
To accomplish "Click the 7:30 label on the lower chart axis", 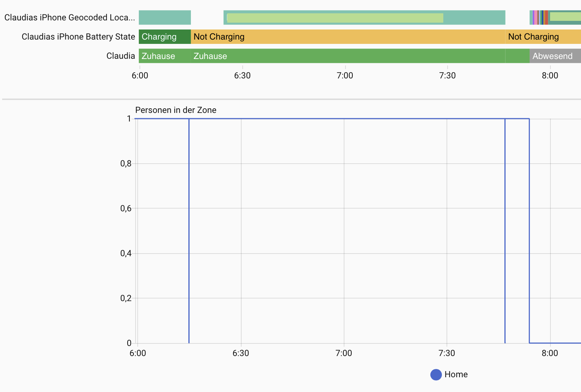I will pyautogui.click(x=447, y=353).
